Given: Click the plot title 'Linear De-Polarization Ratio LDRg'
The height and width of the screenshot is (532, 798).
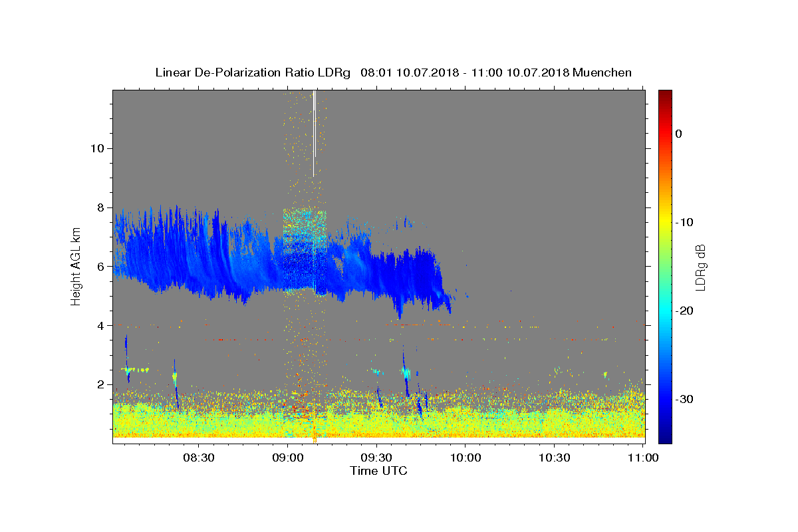Looking at the screenshot, I should [253, 72].
